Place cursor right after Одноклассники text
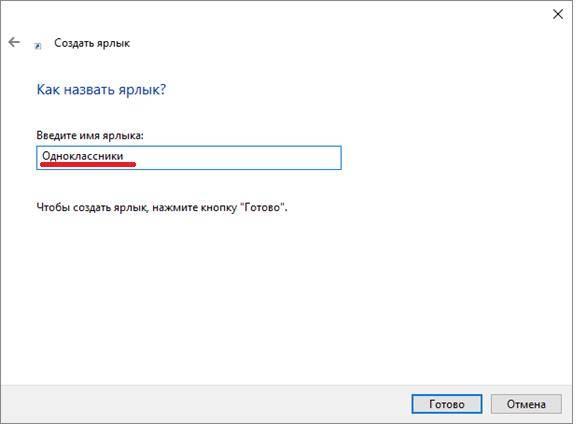The height and width of the screenshot is (426, 578). [x=125, y=156]
